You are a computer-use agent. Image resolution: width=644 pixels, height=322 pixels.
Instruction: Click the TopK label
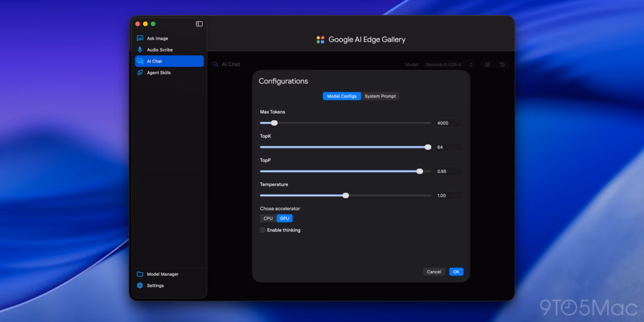click(x=266, y=136)
